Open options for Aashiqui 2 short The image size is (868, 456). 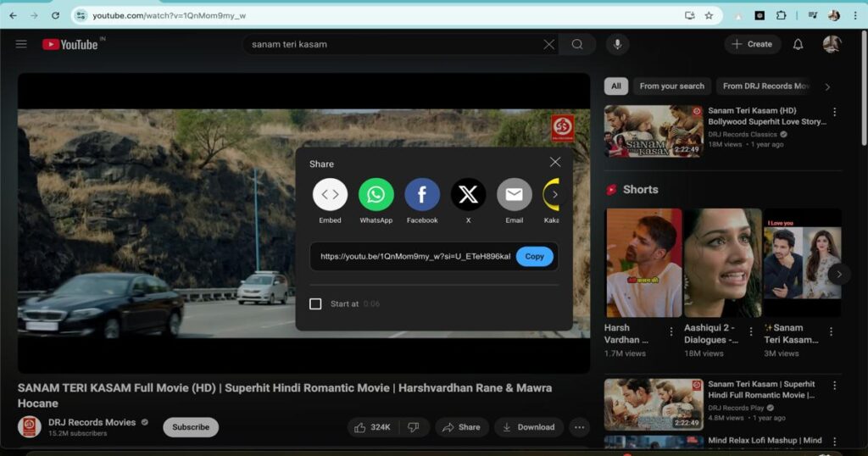click(751, 331)
